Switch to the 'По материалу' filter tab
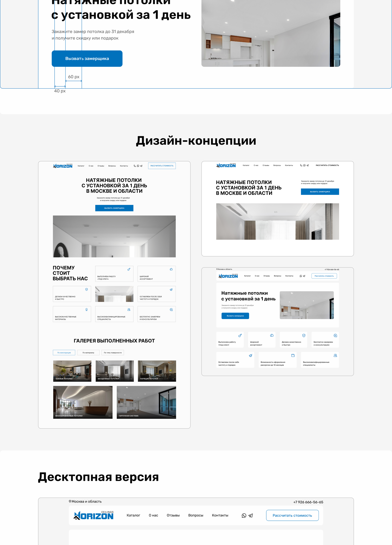 pos(88,352)
